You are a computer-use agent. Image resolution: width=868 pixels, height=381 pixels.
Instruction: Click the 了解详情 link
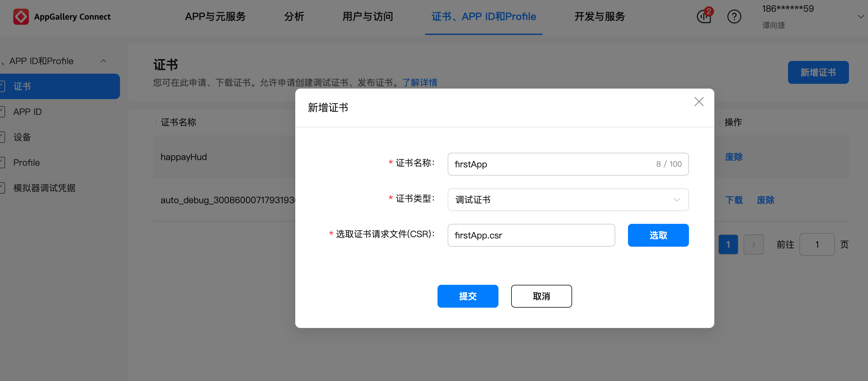pos(419,83)
